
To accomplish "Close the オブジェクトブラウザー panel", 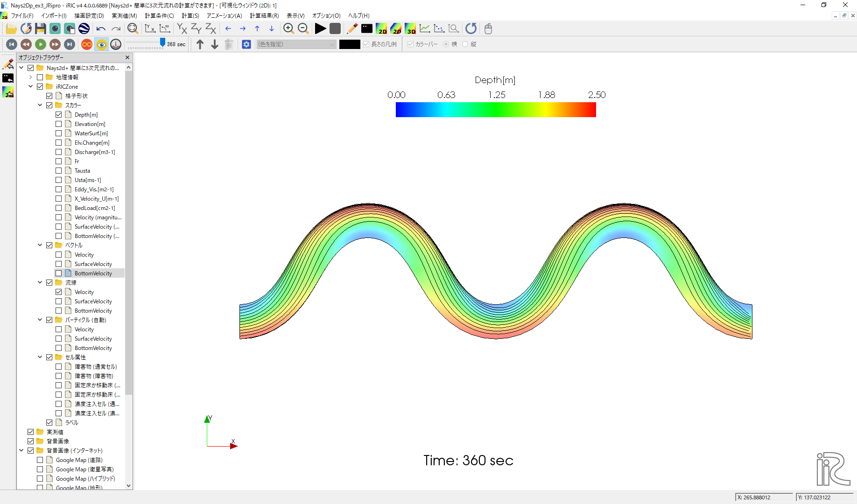I will tap(127, 57).
